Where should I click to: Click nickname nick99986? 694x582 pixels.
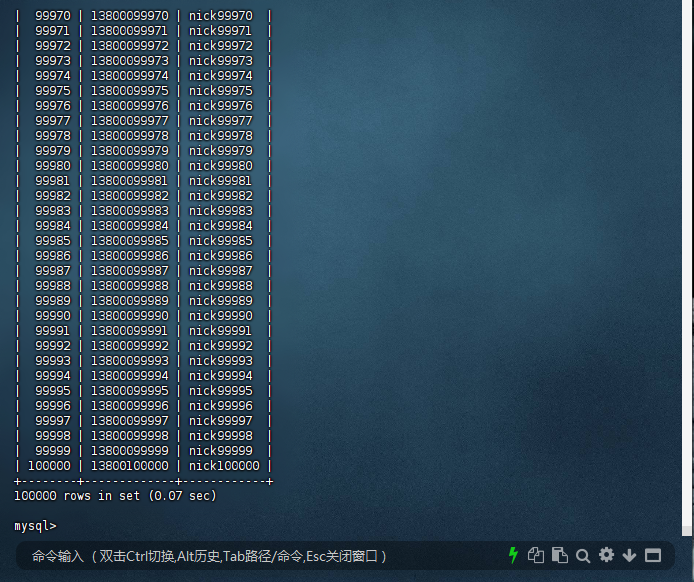click(x=221, y=256)
